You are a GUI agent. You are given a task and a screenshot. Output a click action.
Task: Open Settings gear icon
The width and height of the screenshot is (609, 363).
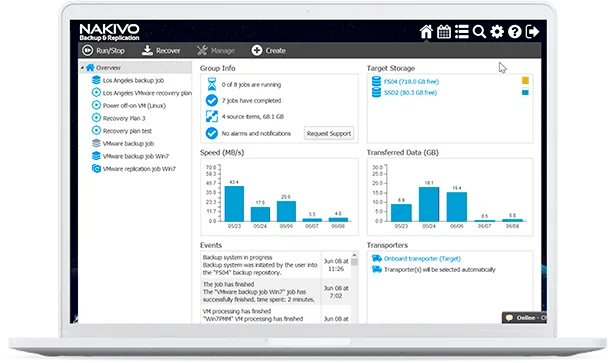[497, 31]
